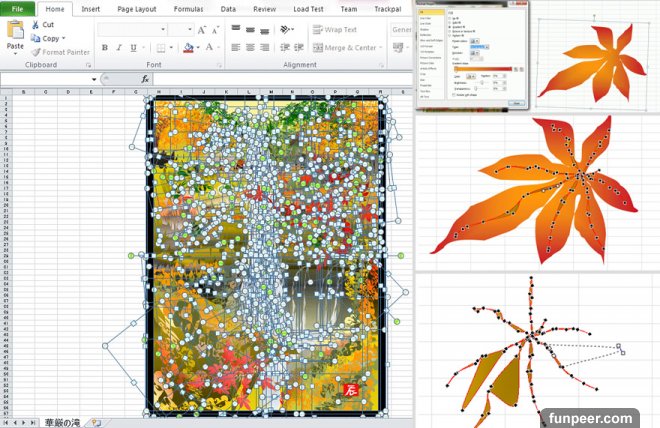The width and height of the screenshot is (660, 428).
Task: Toggle italic text formatting
Action: [119, 47]
